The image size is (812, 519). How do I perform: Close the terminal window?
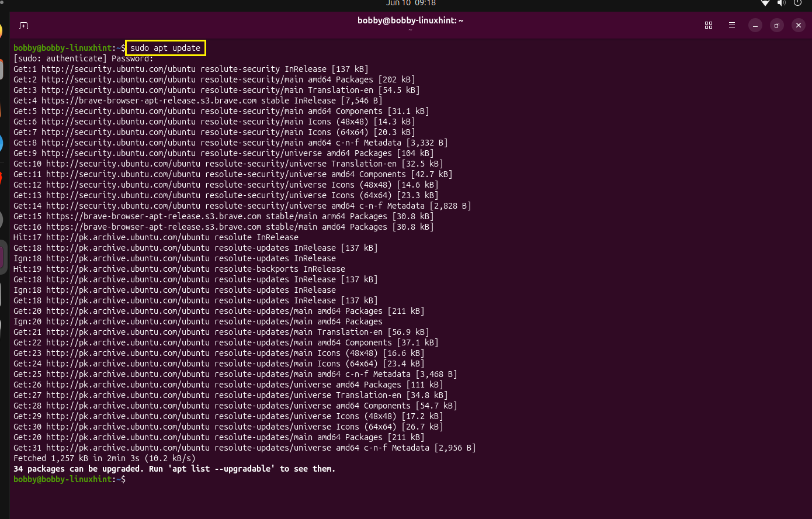pyautogui.click(x=799, y=25)
